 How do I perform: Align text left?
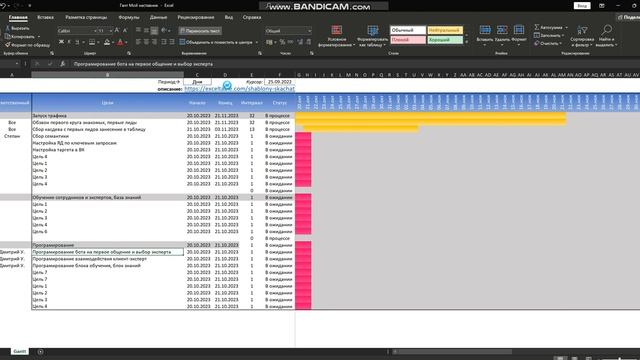tap(138, 42)
